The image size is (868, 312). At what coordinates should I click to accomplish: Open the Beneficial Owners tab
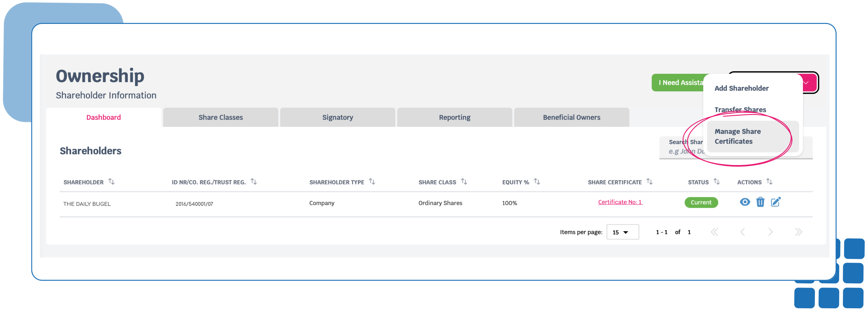(572, 117)
